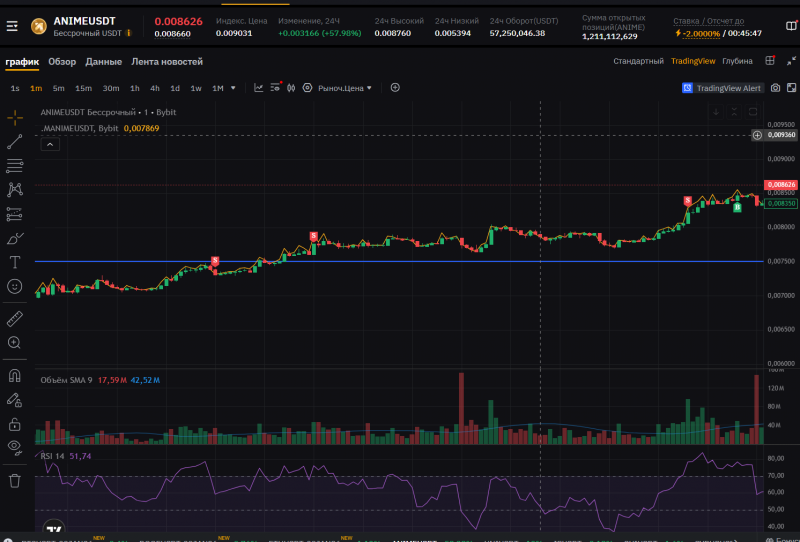Switch to the 1M timeframe
This screenshot has width=800, height=542.
[218, 88]
